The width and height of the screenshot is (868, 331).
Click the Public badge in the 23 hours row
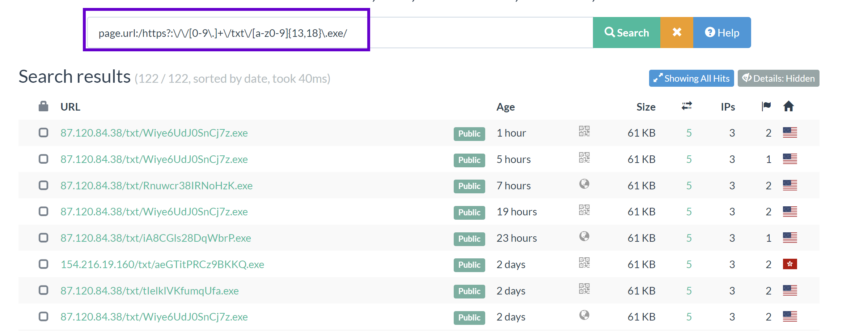tap(469, 239)
